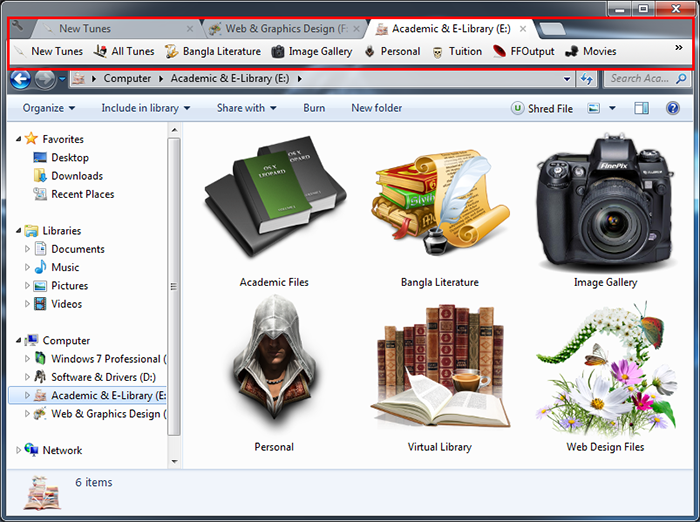Click the Shred File button
This screenshot has height=522, width=700.
pyautogui.click(x=542, y=109)
